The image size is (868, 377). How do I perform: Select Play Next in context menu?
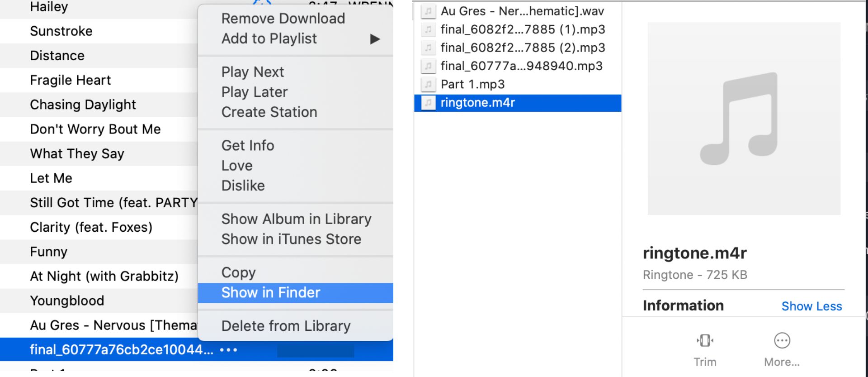252,72
